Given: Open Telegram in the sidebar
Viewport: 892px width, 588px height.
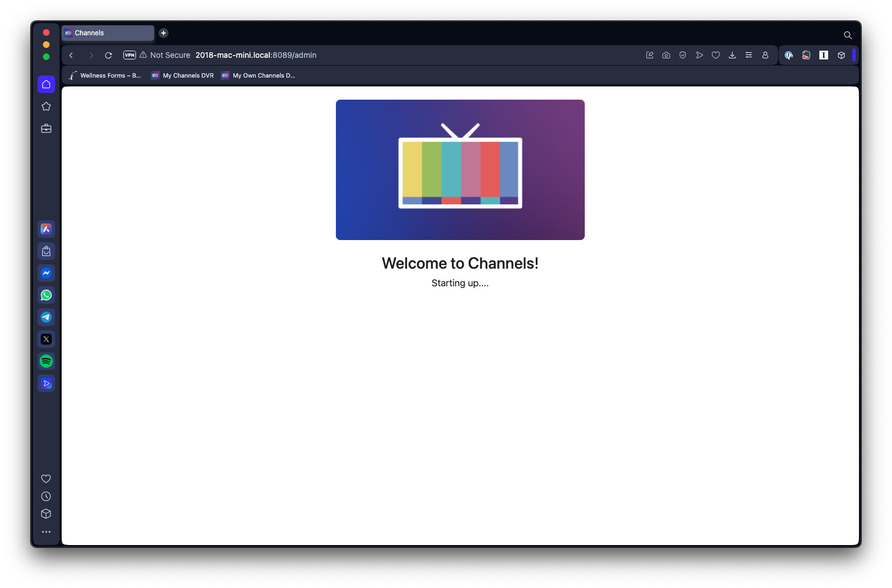Looking at the screenshot, I should click(46, 317).
